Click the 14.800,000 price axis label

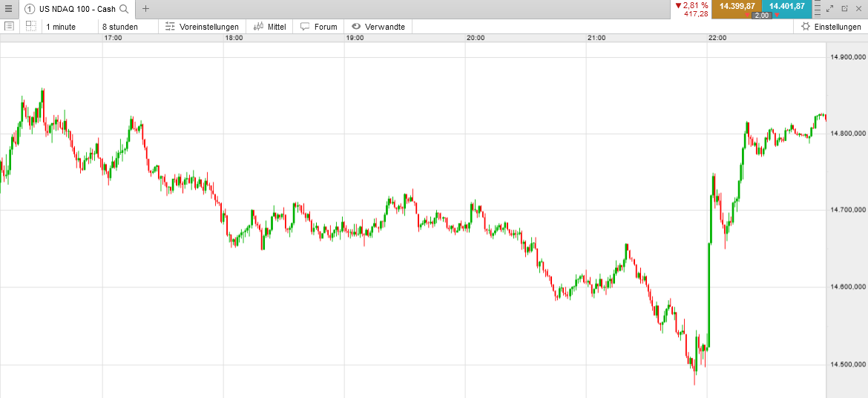[847, 134]
